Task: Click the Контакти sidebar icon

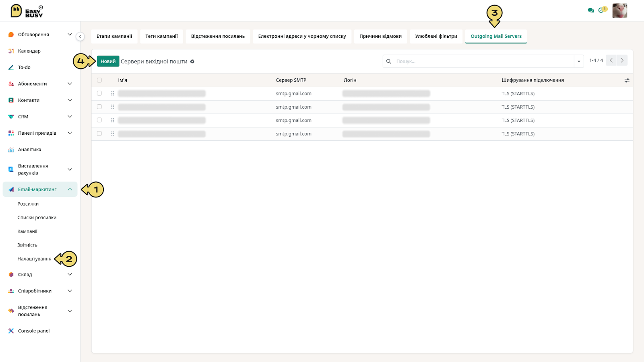Action: [11, 100]
